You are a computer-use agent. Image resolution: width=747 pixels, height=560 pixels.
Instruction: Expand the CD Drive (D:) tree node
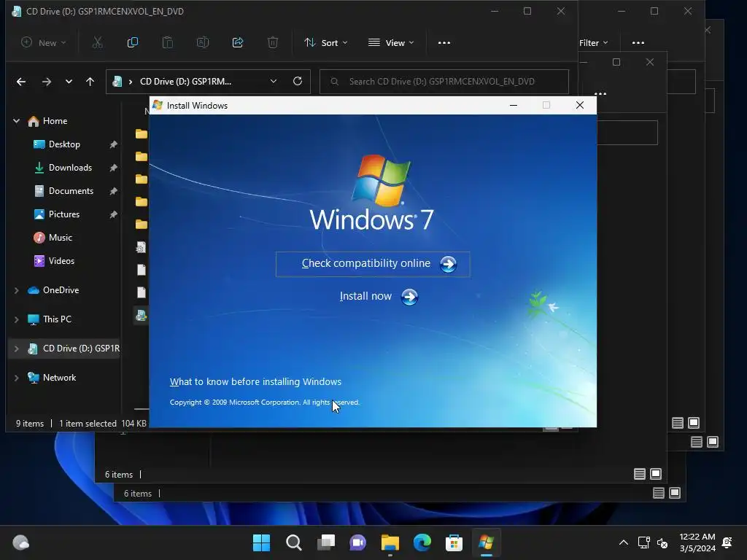point(16,349)
